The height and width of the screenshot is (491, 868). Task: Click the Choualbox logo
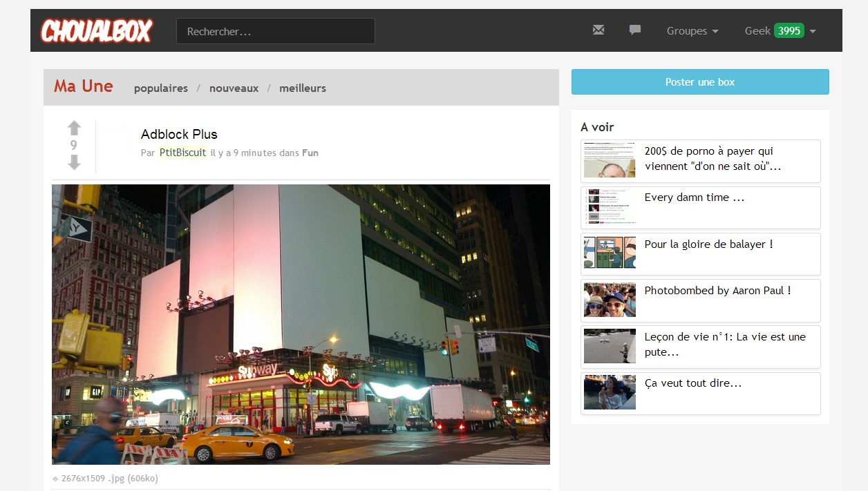96,31
